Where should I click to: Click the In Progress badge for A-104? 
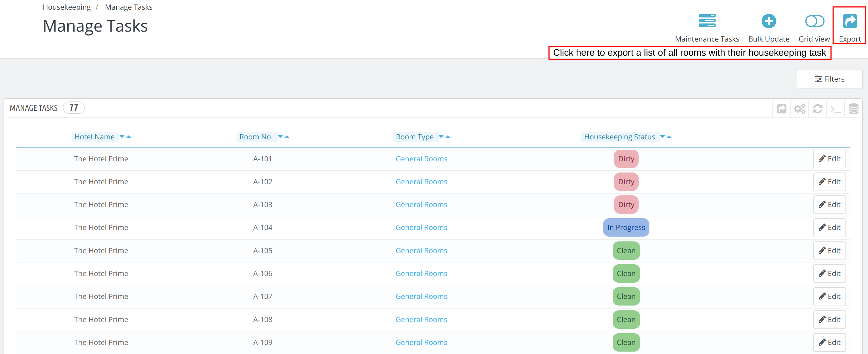click(x=626, y=228)
